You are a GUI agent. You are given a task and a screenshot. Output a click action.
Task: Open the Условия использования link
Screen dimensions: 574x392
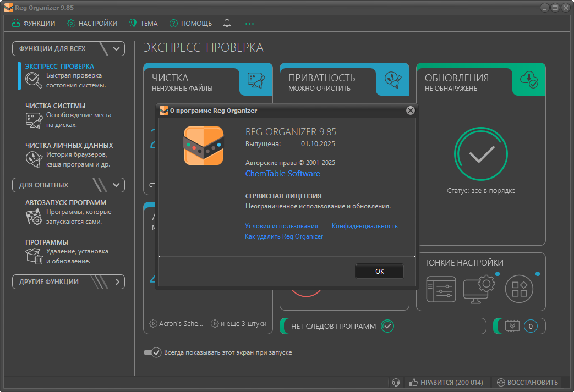pos(281,226)
